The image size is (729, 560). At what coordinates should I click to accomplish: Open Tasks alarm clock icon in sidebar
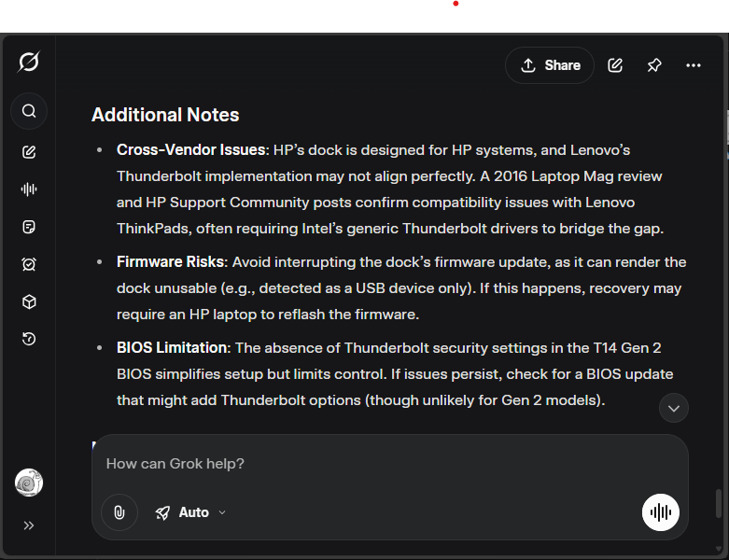pos(29,264)
